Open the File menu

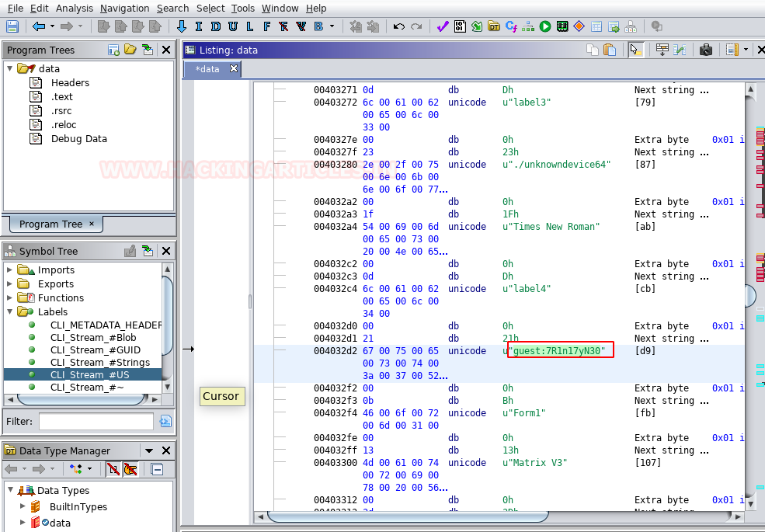(x=15, y=9)
